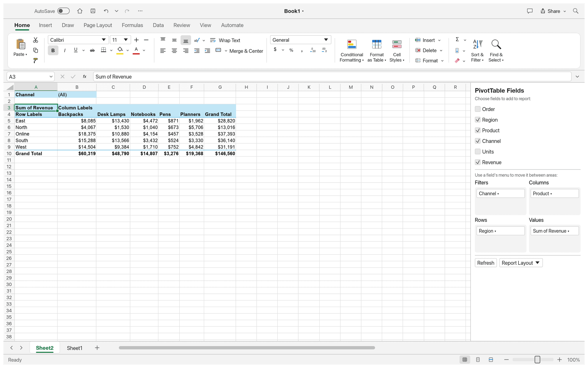Image resolution: width=588 pixels, height=368 pixels.
Task: Click the Share button
Action: 553,11
